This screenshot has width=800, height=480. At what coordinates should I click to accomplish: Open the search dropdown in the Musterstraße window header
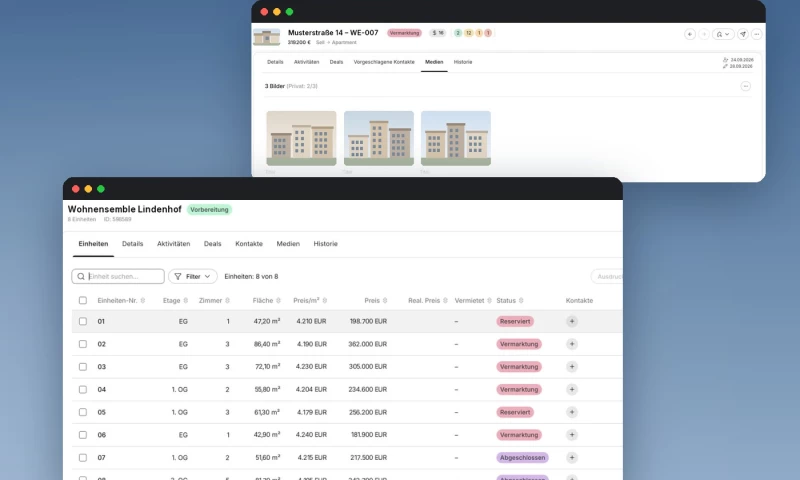tap(723, 34)
